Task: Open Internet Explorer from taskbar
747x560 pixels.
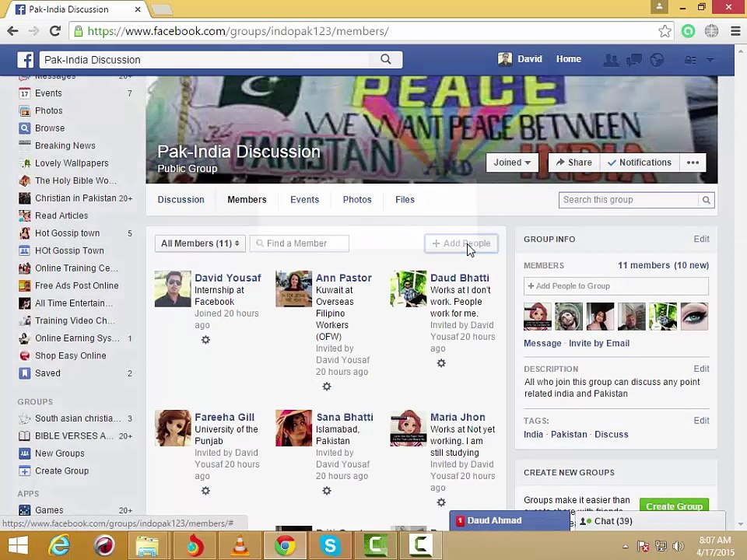Action: click(60, 545)
